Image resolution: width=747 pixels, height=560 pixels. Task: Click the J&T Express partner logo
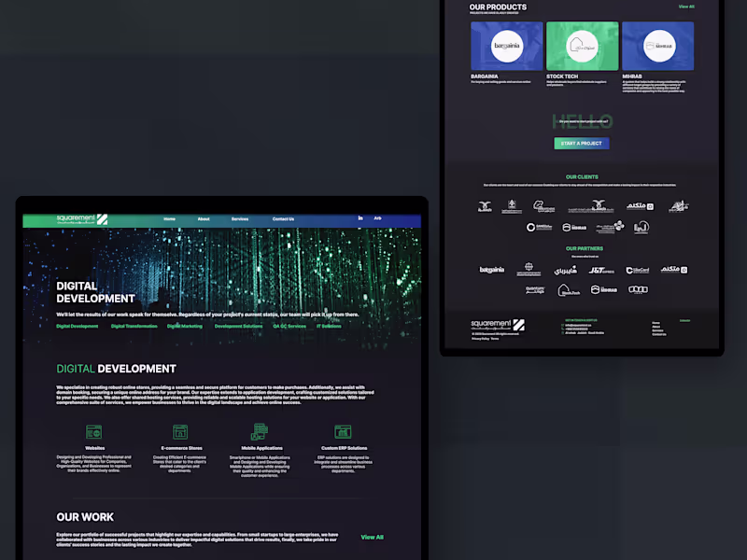pos(601,270)
